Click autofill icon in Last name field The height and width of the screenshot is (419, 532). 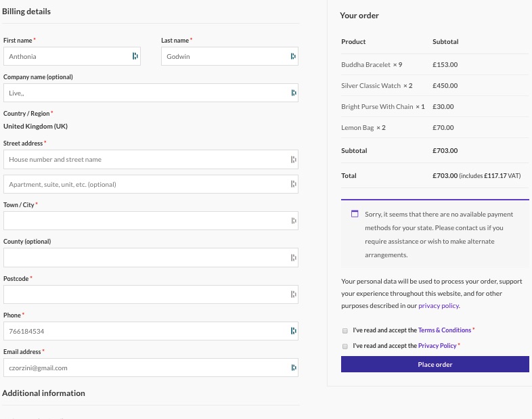293,56
